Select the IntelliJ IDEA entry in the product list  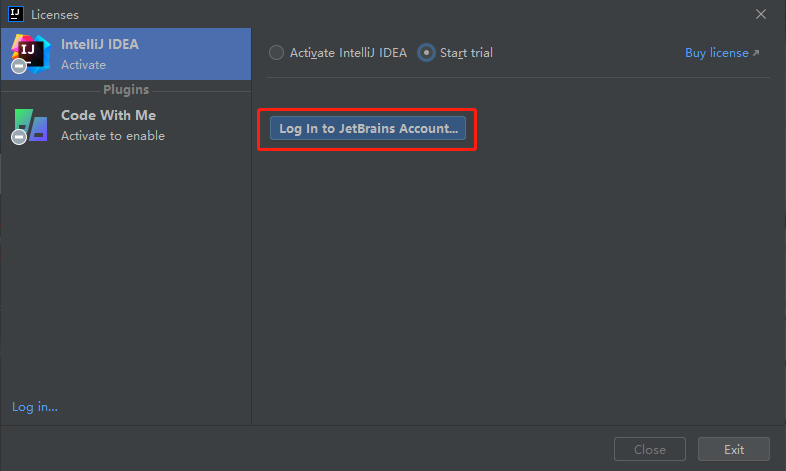coord(126,54)
